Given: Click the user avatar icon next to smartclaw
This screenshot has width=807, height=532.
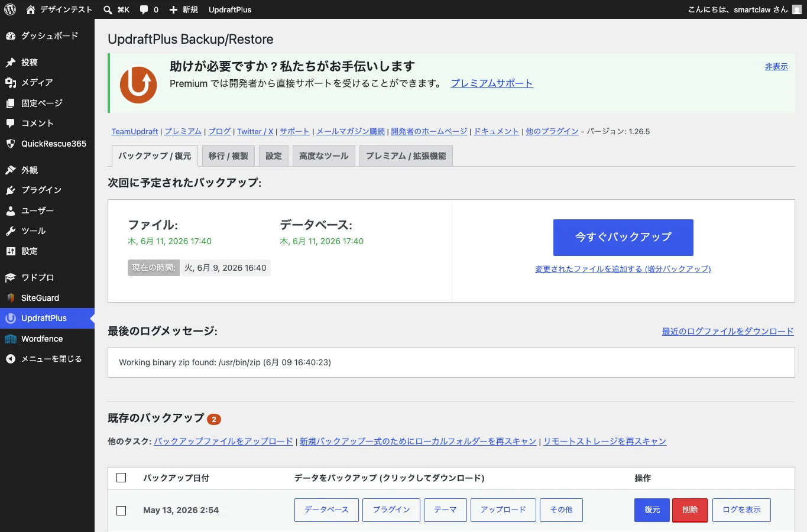Looking at the screenshot, I should (x=796, y=9).
